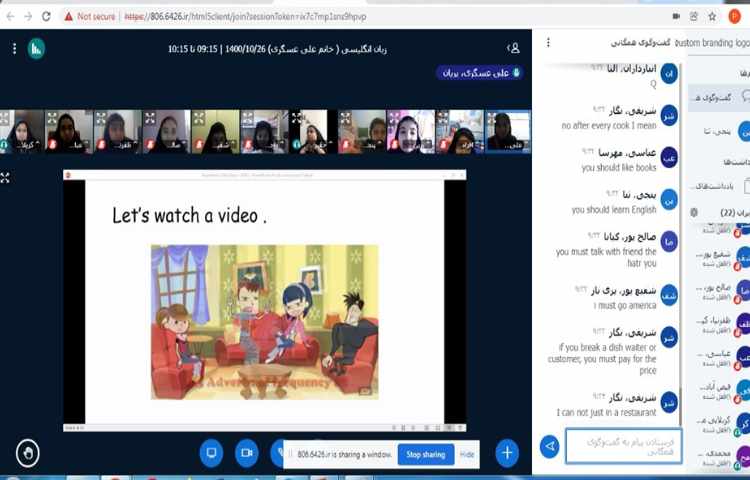Click the Let's watch a video cartoon image

265,322
